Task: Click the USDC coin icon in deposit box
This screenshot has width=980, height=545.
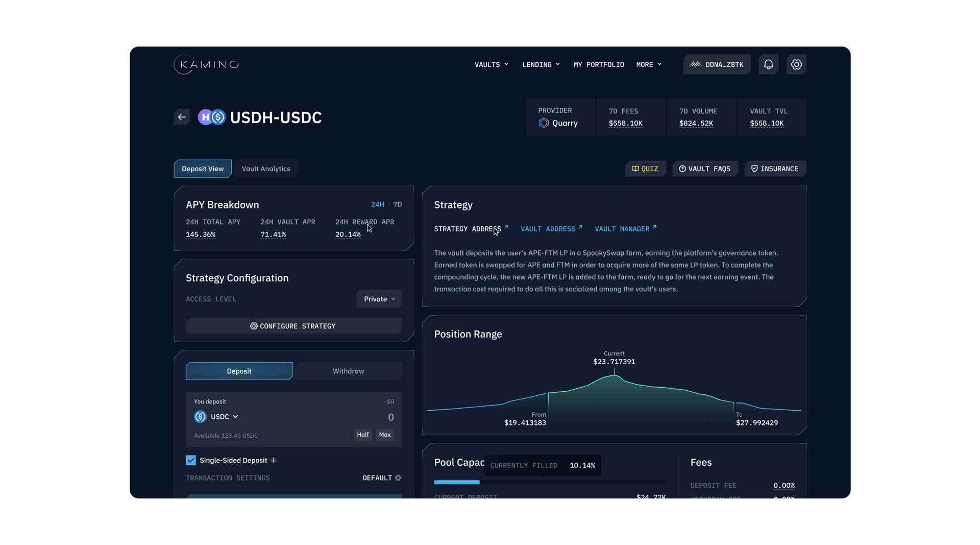Action: click(x=200, y=417)
